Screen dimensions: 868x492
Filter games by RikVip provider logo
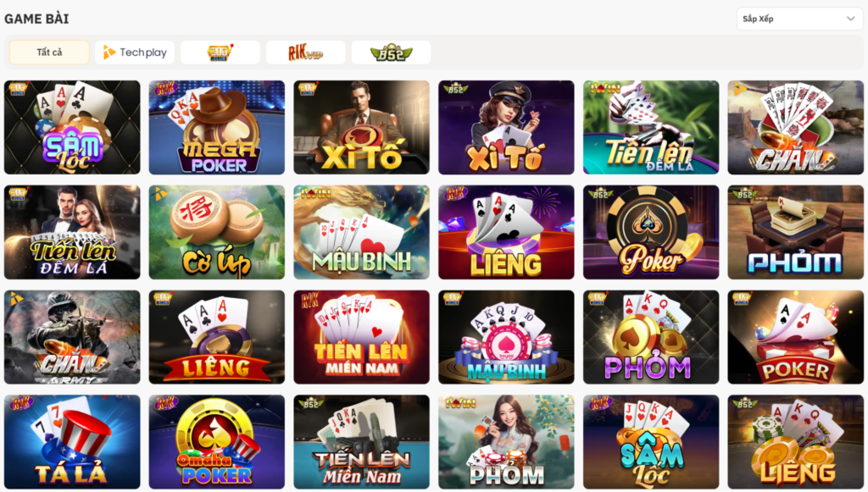[x=305, y=53]
